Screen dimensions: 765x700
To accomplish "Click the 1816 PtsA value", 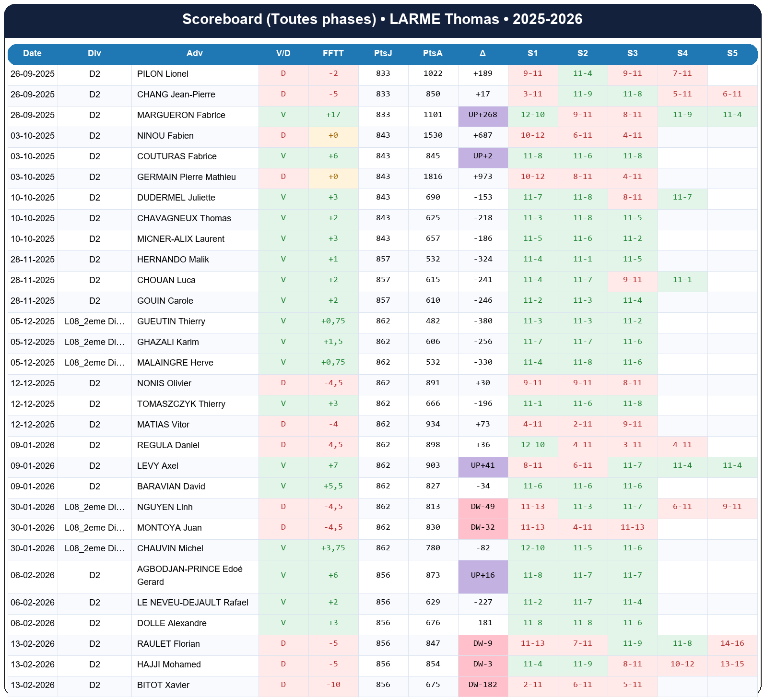I will 433,177.
